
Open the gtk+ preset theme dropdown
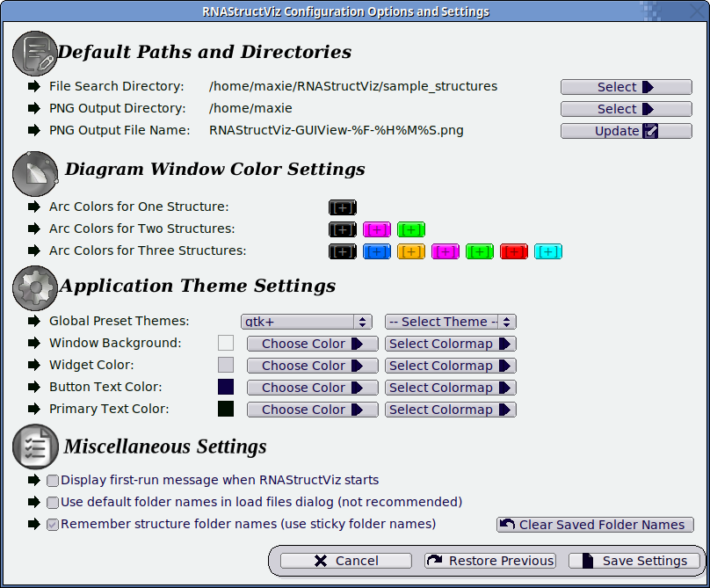[x=307, y=322]
